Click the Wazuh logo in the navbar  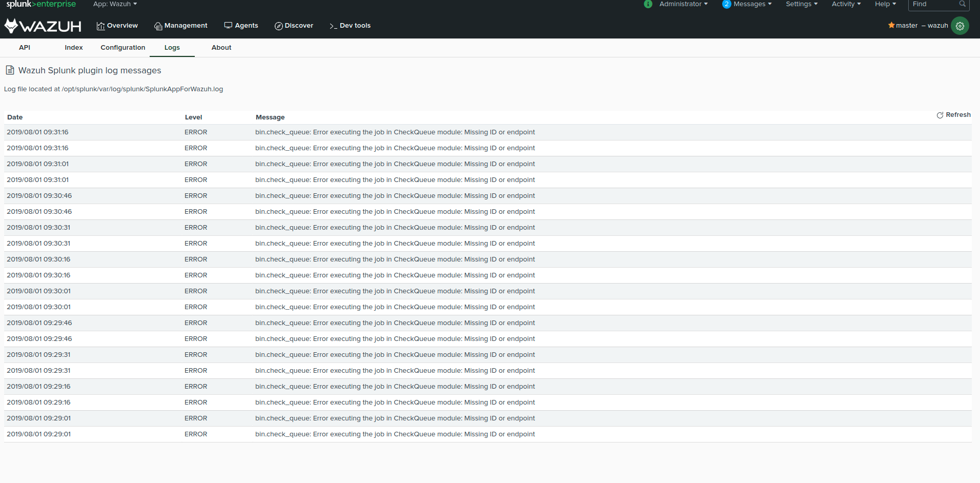[x=42, y=26]
